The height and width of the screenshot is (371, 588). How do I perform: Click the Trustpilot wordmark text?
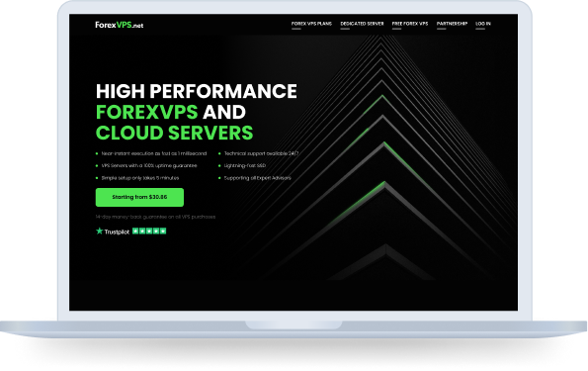pos(117,232)
